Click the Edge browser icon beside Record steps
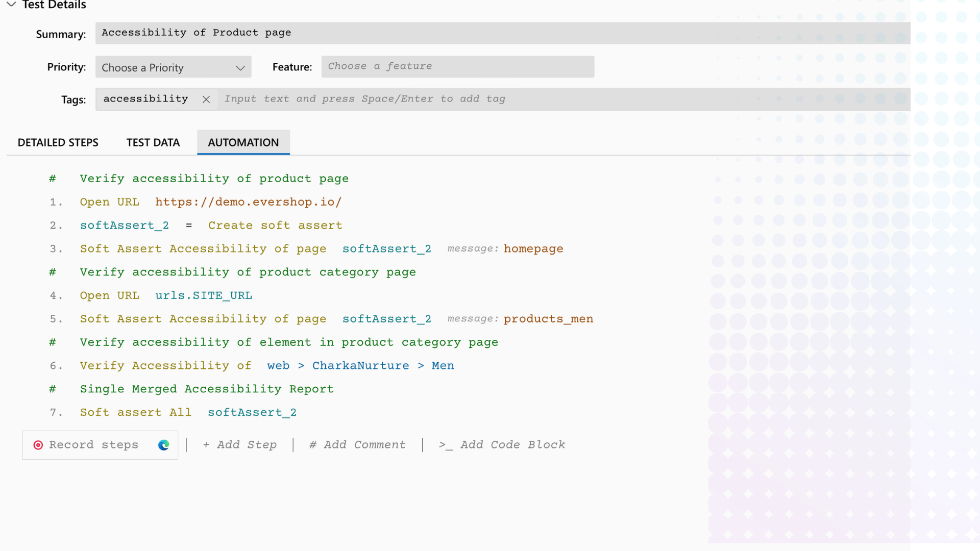Viewport: 980px width, 551px height. [163, 445]
